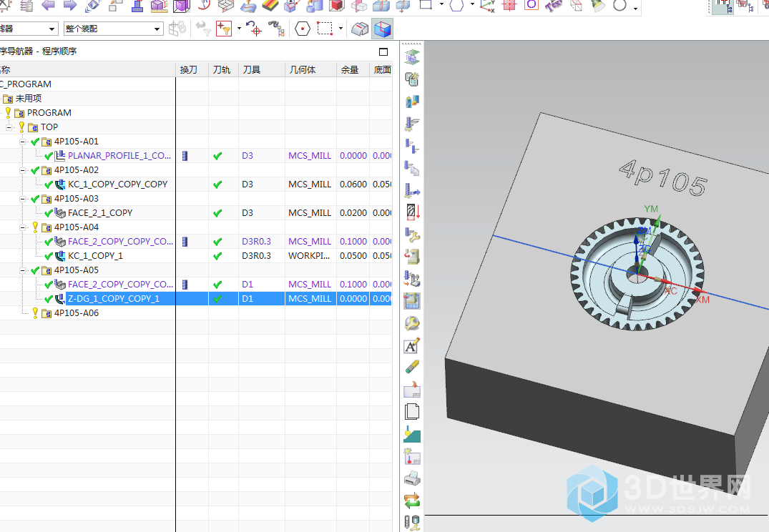Click the 0.0600 stock value
769x532 pixels.
pos(353,184)
